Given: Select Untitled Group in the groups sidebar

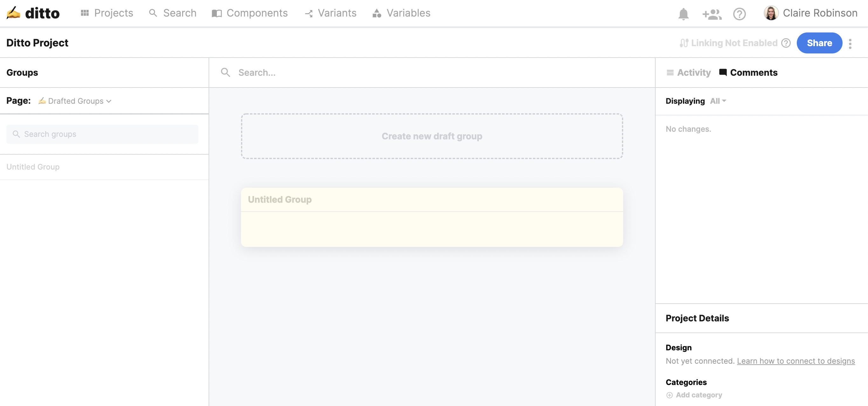Looking at the screenshot, I should point(33,167).
